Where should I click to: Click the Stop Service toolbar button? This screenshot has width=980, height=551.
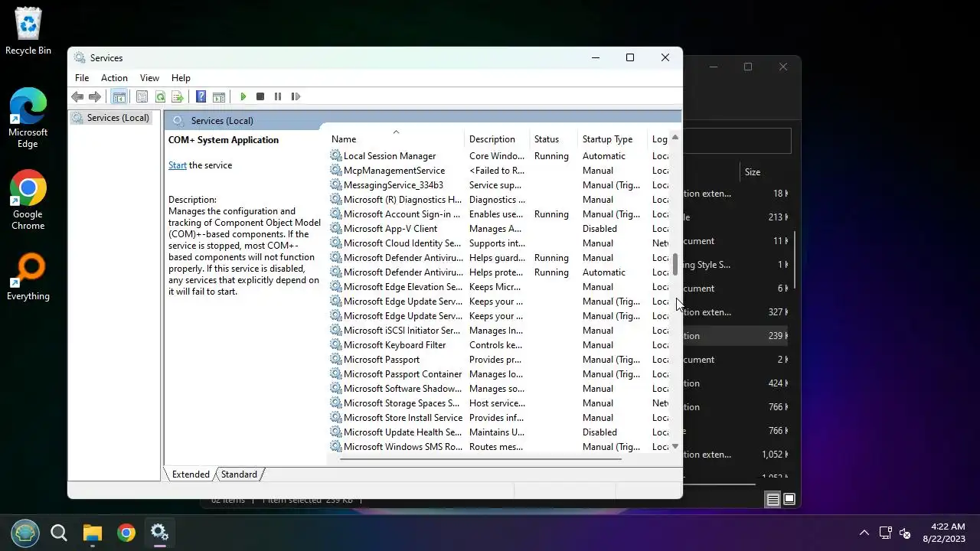[260, 96]
